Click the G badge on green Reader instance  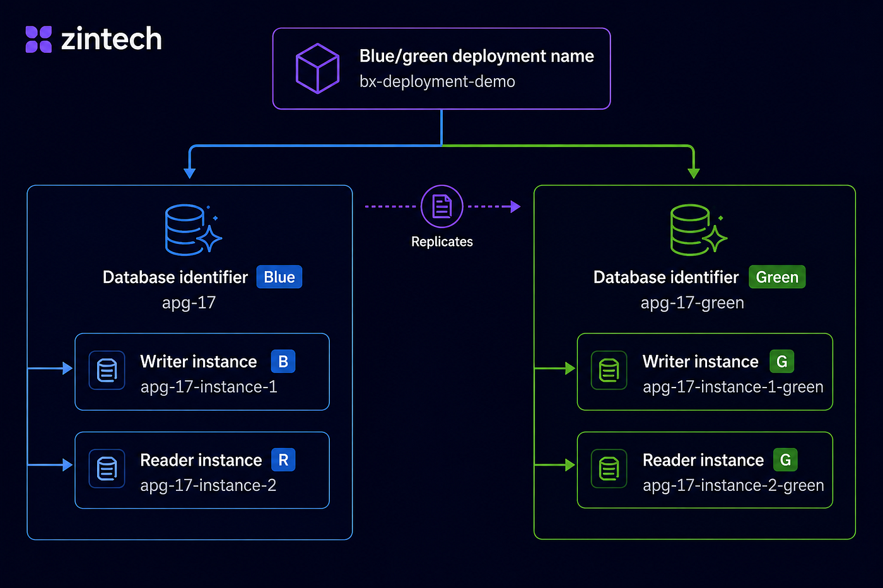click(x=785, y=460)
